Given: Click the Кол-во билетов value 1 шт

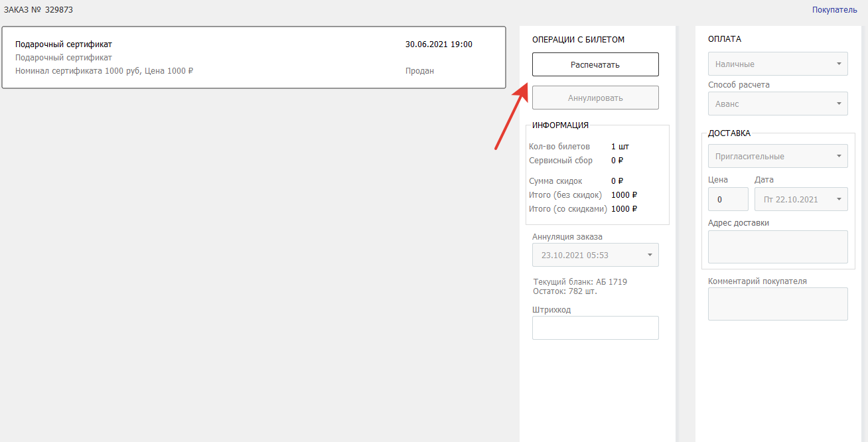Looking at the screenshot, I should click(x=620, y=147).
